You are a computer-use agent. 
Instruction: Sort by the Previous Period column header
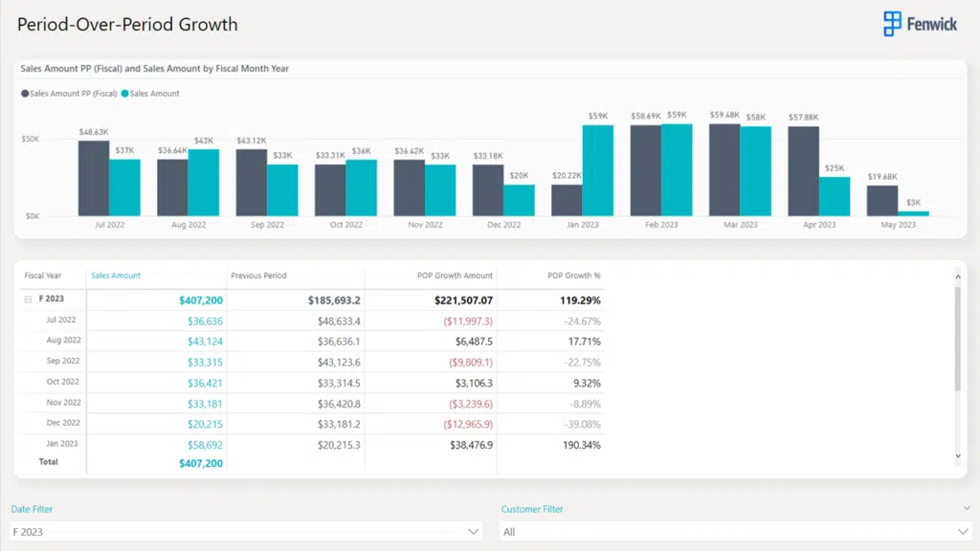(x=258, y=275)
